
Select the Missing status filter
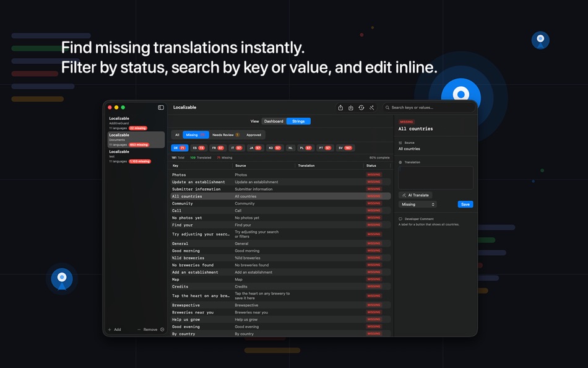196,135
